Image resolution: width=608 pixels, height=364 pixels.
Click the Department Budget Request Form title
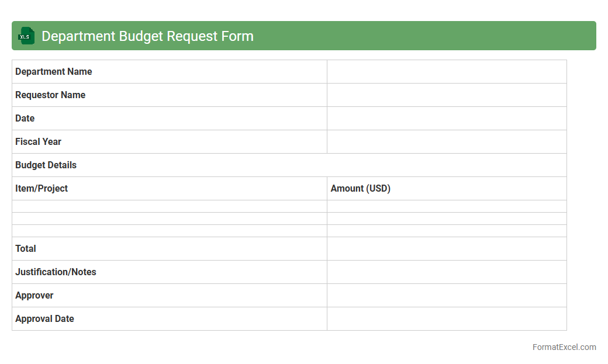click(147, 36)
